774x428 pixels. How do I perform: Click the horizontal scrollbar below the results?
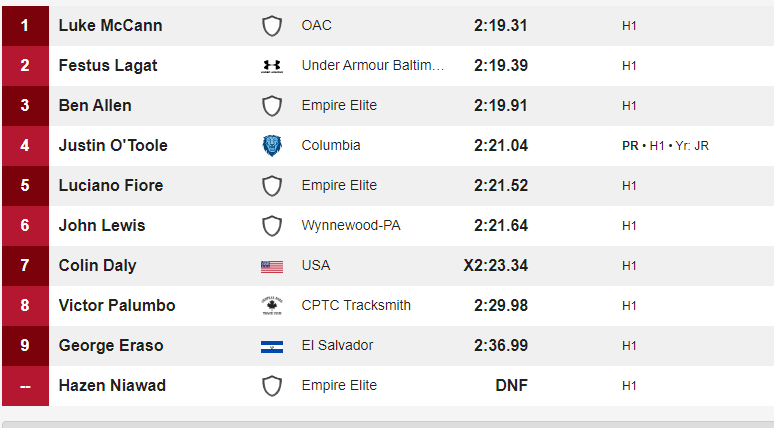tap(388, 425)
